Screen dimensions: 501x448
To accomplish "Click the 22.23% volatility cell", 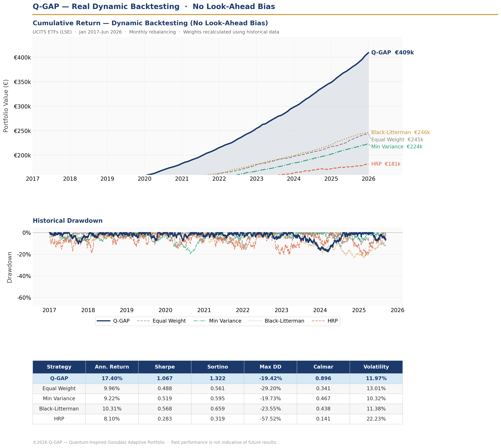I will [x=376, y=419].
